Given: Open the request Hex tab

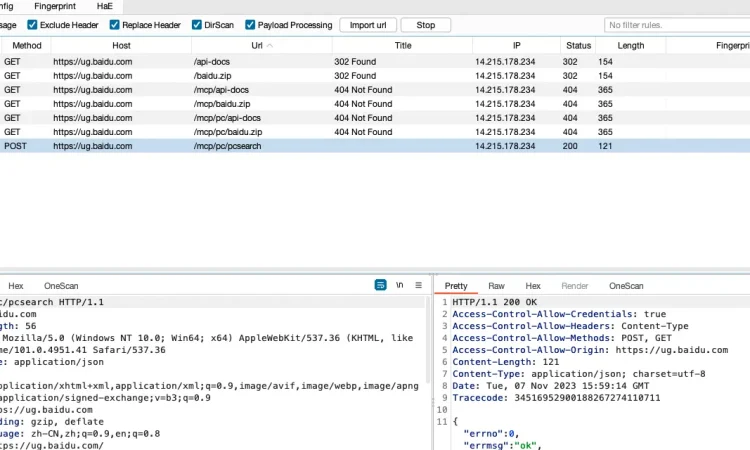Looking at the screenshot, I should [x=15, y=285].
